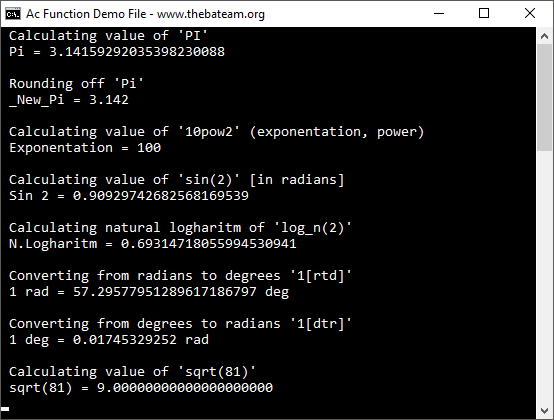The height and width of the screenshot is (420, 554).
Task: Click the 'Calculating value of 'PI'' heading
Action: (x=108, y=36)
